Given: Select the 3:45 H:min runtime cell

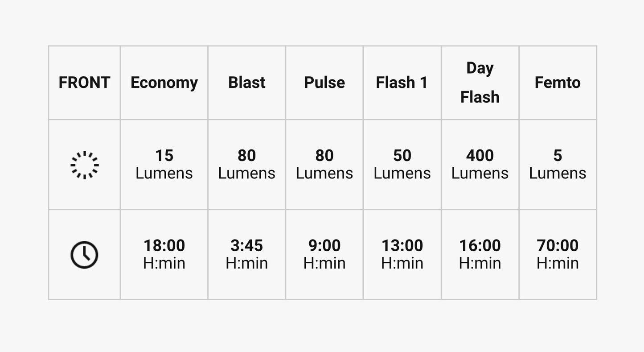Looking at the screenshot, I should click(246, 254).
